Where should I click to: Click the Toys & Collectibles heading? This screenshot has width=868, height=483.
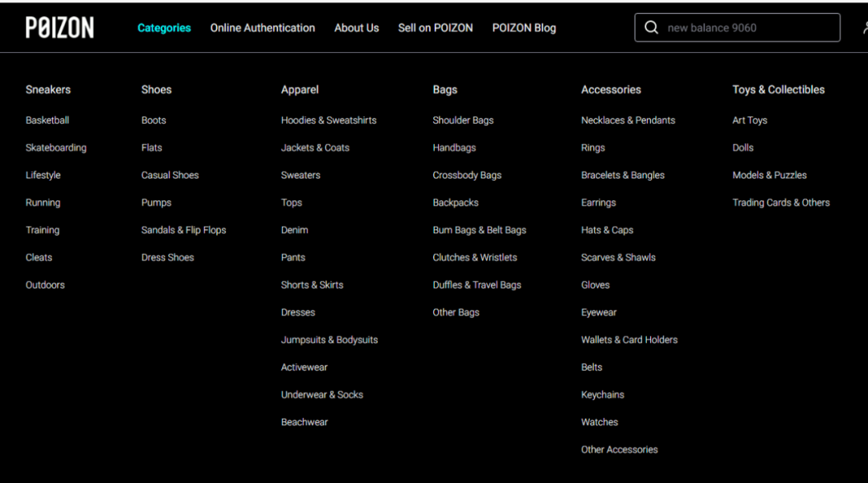pos(779,90)
